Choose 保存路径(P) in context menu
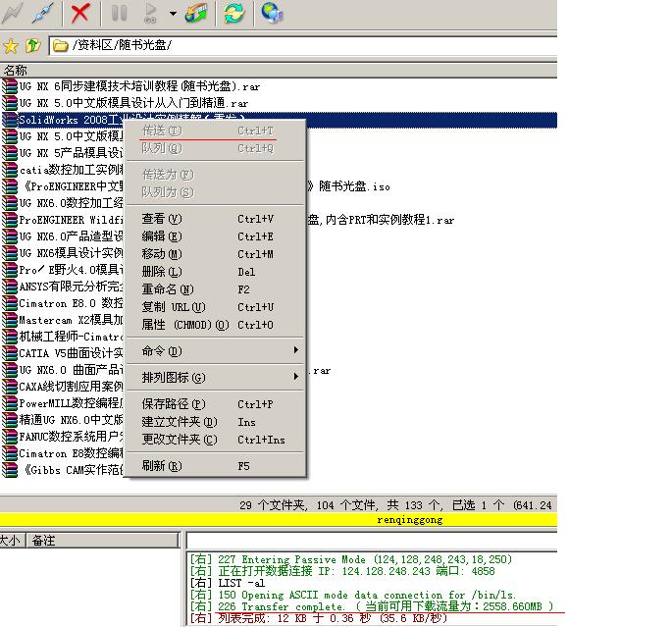The image size is (672, 627). point(217,404)
